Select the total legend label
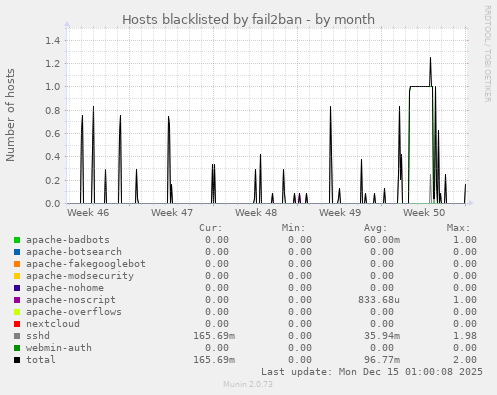 [41, 360]
